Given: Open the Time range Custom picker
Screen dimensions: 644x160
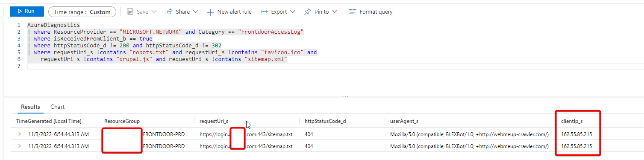Looking at the screenshot, I should [x=82, y=12].
